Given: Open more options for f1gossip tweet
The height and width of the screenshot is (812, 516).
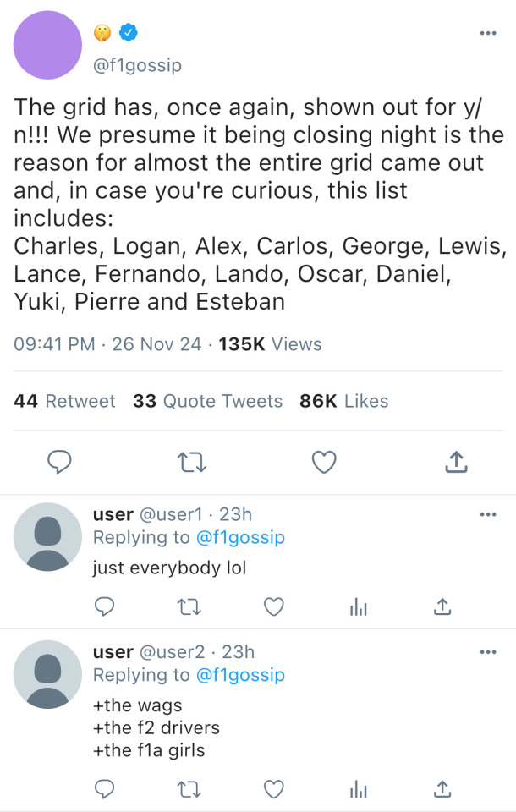Looking at the screenshot, I should 488,33.
